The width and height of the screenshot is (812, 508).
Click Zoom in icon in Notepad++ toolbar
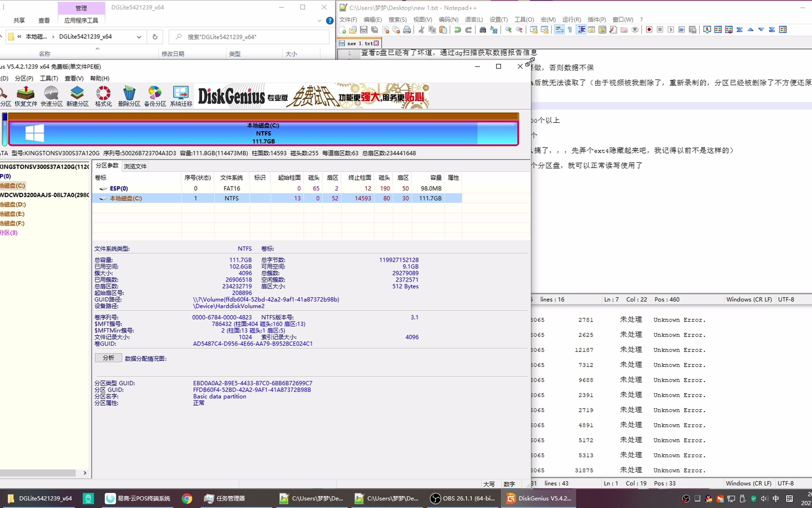pos(508,30)
